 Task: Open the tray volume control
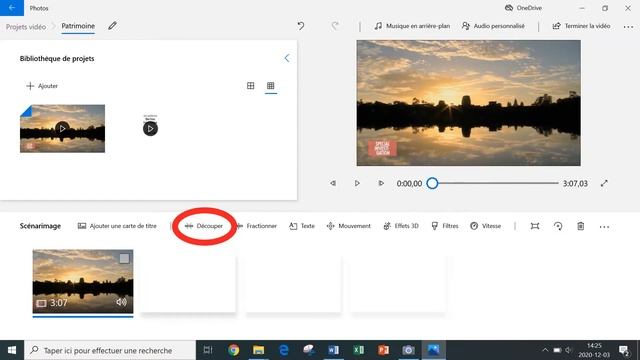click(568, 350)
